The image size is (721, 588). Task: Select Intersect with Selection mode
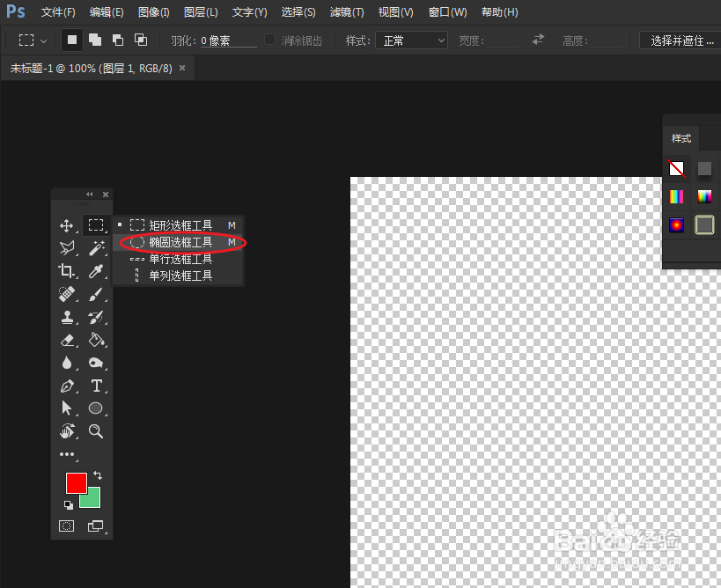click(x=141, y=40)
